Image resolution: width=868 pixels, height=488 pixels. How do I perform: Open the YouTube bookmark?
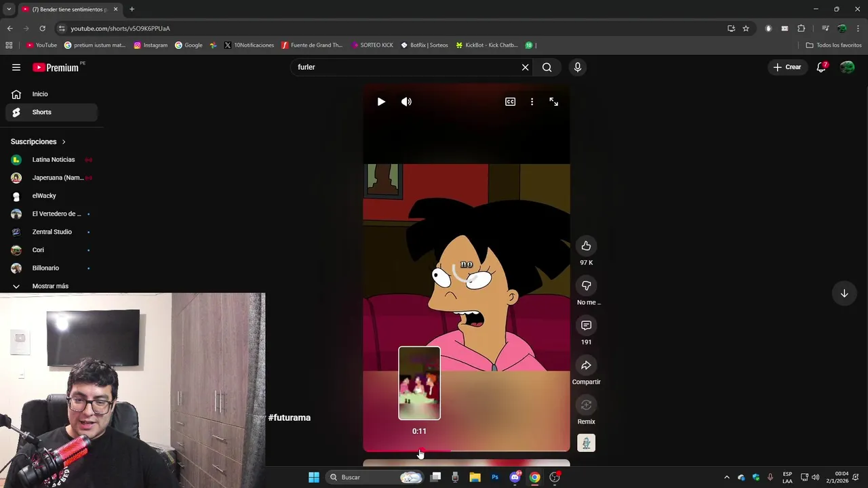[41, 45]
